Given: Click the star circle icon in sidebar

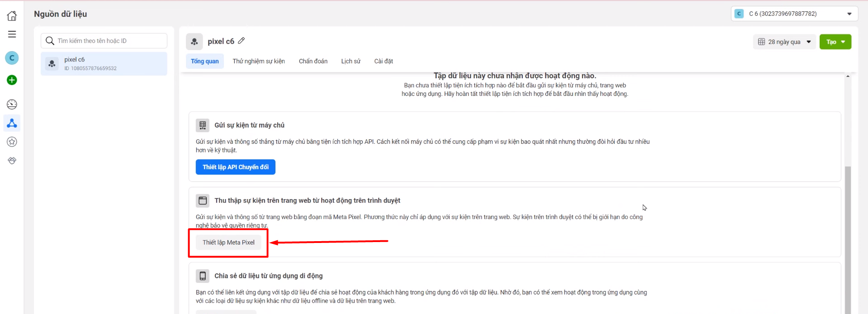Looking at the screenshot, I should coord(12,142).
